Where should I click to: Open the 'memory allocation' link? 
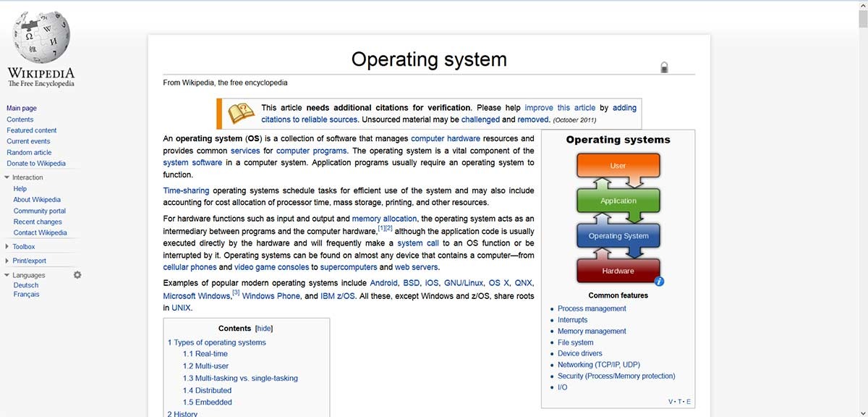tap(385, 219)
